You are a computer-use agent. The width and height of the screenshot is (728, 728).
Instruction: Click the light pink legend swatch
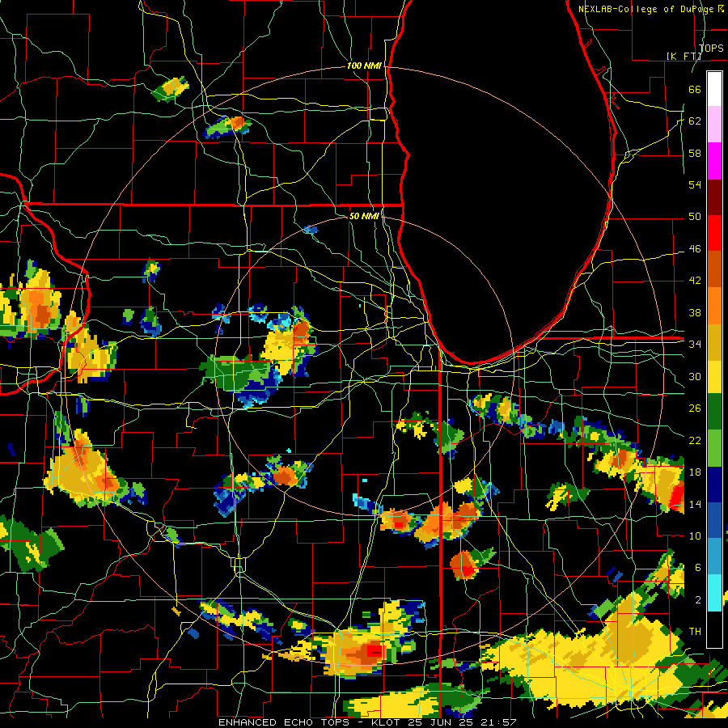(x=714, y=124)
